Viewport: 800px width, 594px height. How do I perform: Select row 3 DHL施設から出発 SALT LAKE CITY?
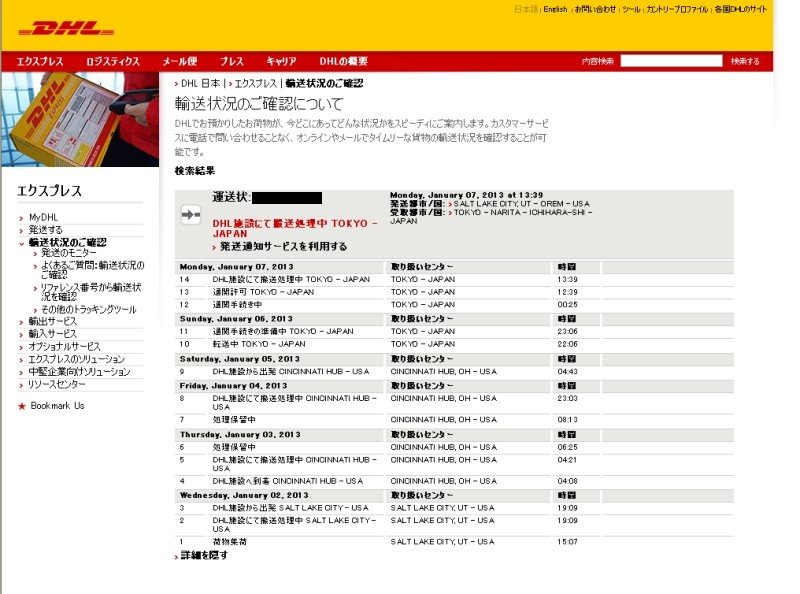coord(454,508)
